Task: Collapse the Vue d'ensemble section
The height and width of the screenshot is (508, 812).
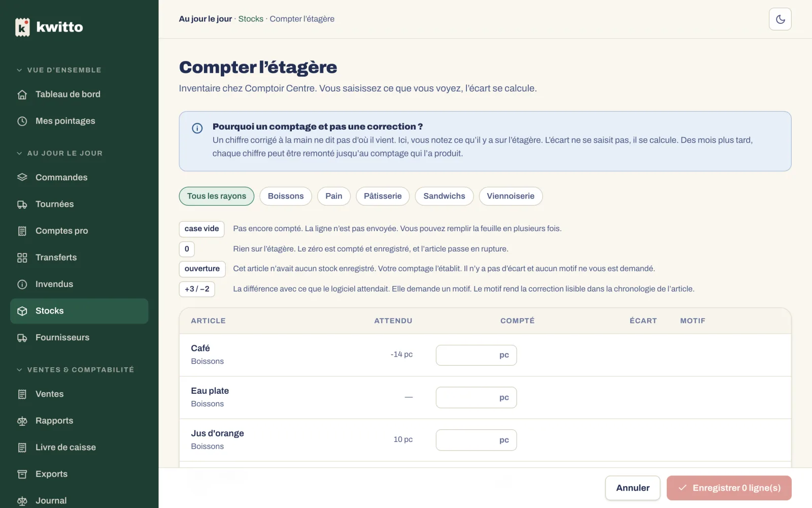Action: click(x=59, y=70)
